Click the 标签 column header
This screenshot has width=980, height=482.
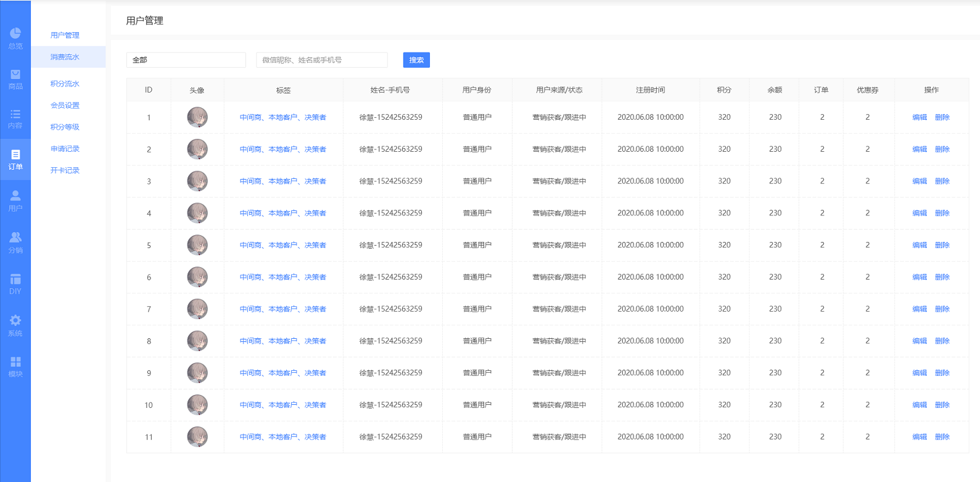point(283,90)
